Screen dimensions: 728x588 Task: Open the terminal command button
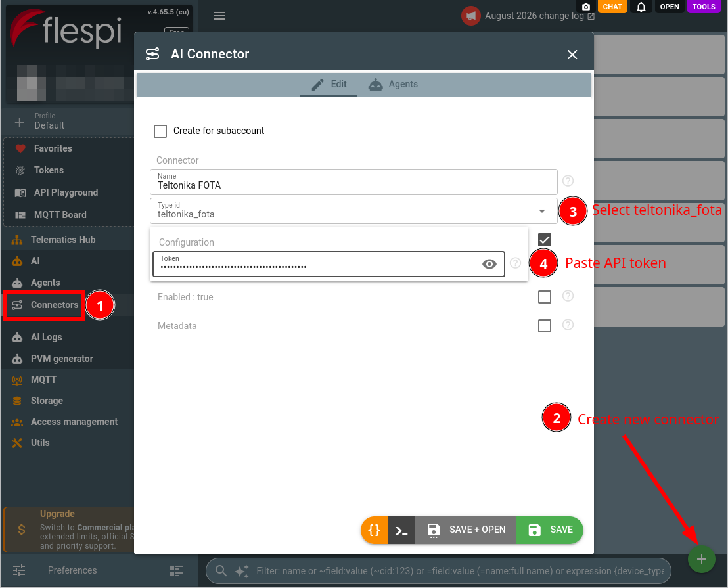click(x=401, y=530)
